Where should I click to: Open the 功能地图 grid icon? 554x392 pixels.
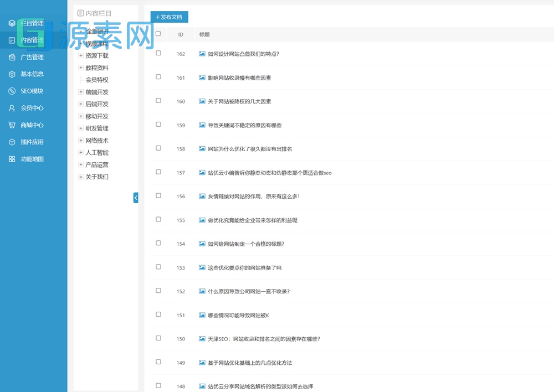[x=12, y=159]
